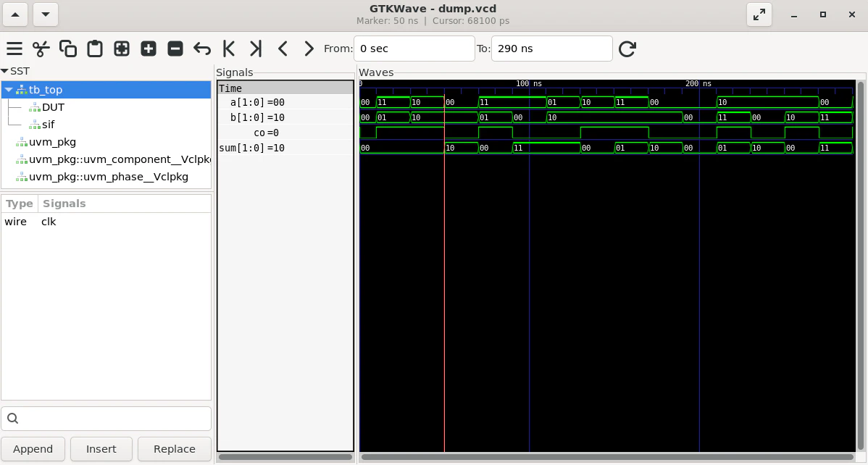Click the signal search filter field
The image size is (868, 465).
[107, 419]
